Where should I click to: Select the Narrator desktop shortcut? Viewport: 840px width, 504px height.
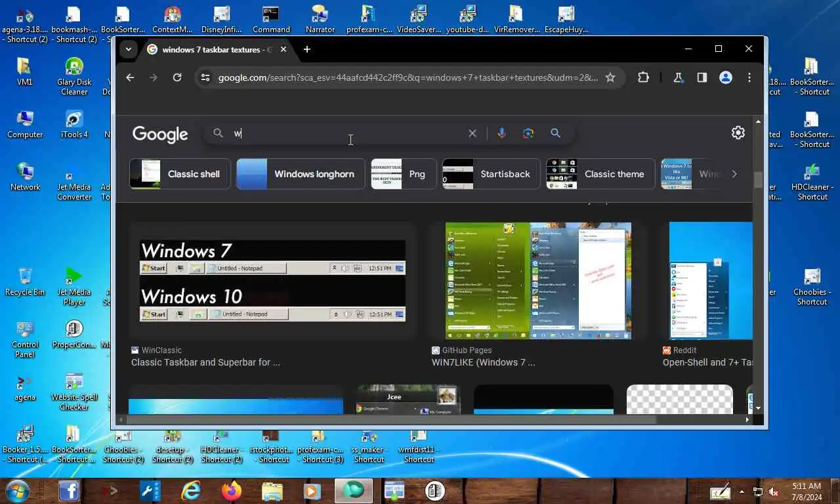(320, 20)
